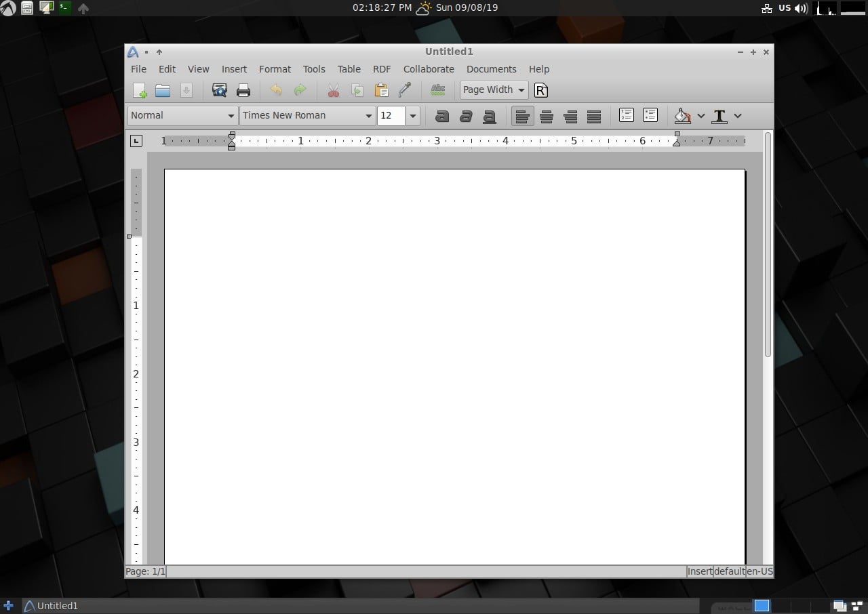Open Print Preview from the toolbar
Image resolution: width=868 pixels, height=614 pixels.
click(x=219, y=90)
